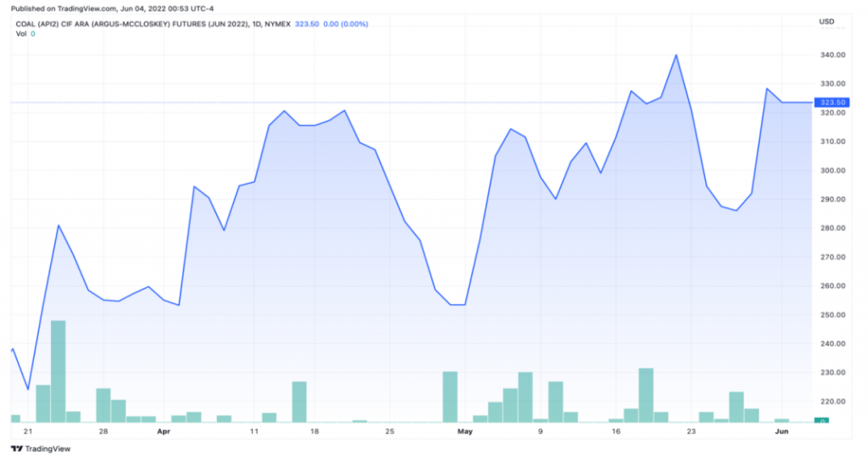
Task: Click the 0.00 (0.00%) change value
Action: click(x=346, y=24)
